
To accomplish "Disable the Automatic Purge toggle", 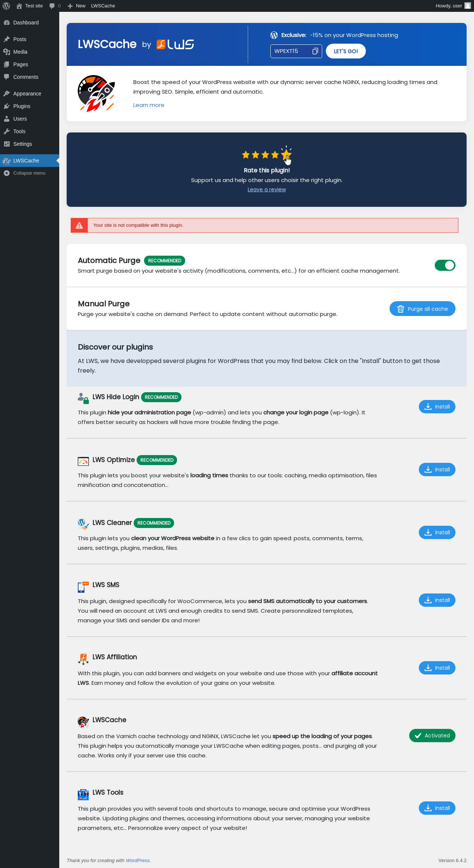I will click(x=445, y=265).
